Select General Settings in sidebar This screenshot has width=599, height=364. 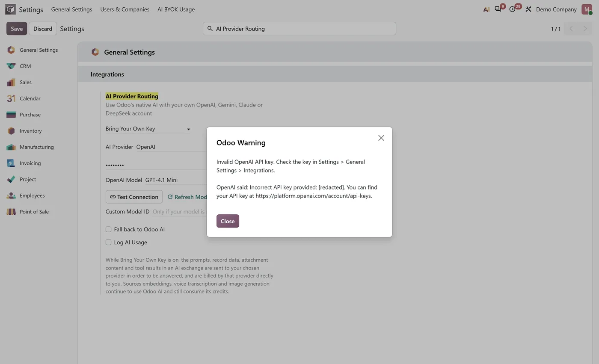[39, 50]
